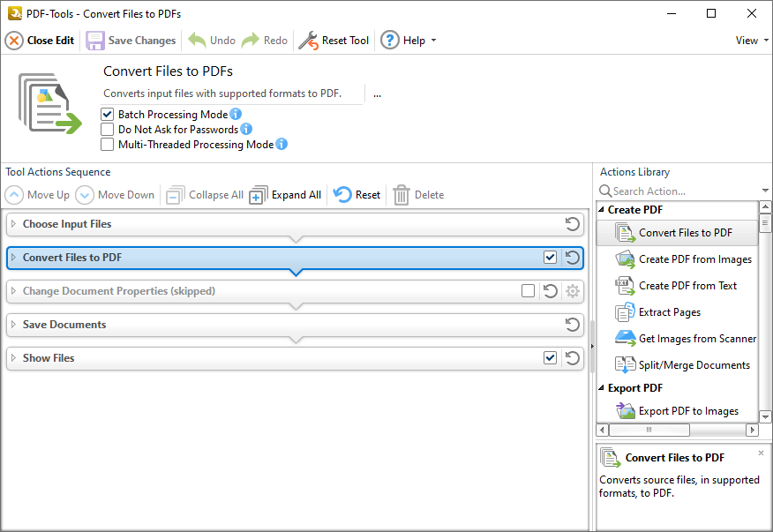Show info for Do Not Ask for Passwords
This screenshot has width=773, height=532.
(x=246, y=129)
